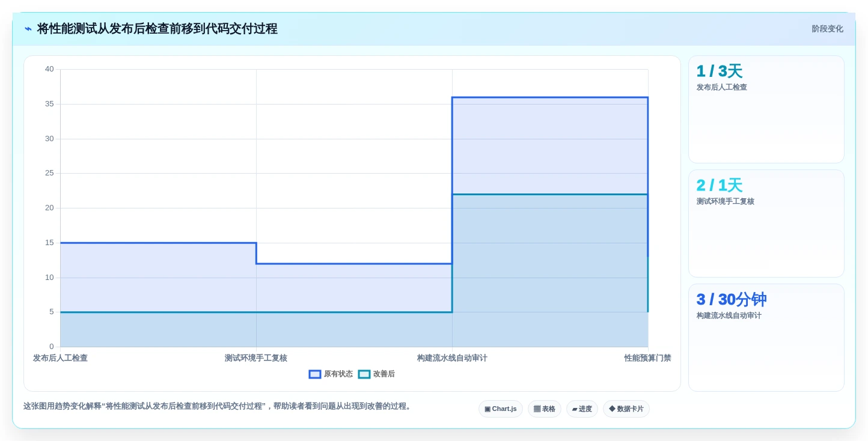Click the 测试环境手工复核 caption in second card
The image size is (868, 441).
pos(725,201)
